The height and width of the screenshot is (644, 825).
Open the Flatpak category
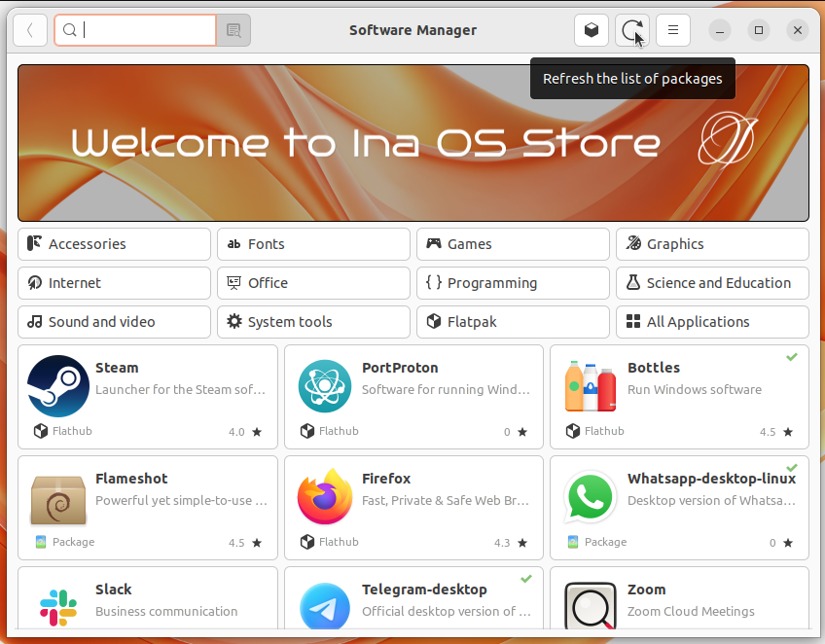(x=513, y=322)
